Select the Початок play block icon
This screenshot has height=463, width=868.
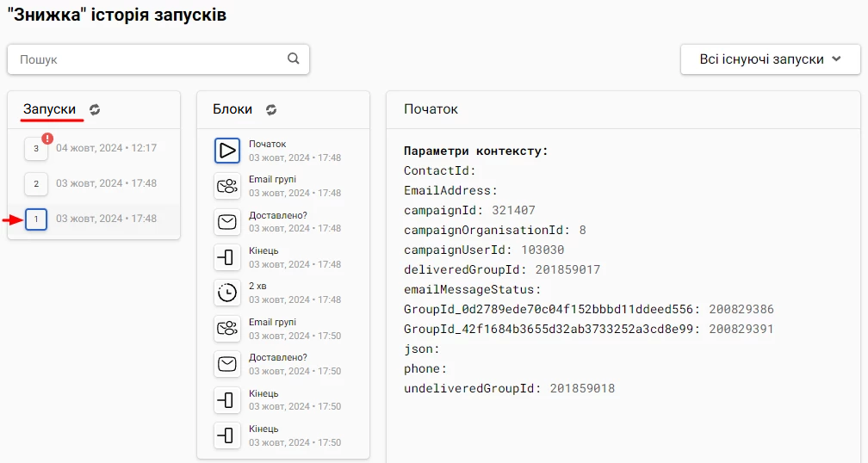tap(227, 151)
